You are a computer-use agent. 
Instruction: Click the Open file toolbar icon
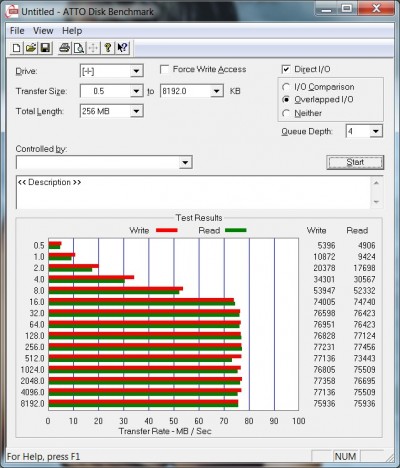(x=31, y=48)
